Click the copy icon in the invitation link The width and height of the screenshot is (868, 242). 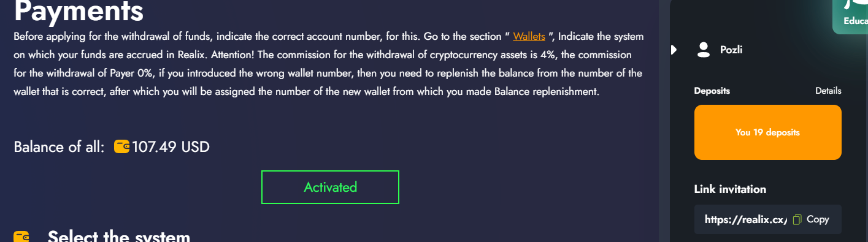[x=797, y=219]
